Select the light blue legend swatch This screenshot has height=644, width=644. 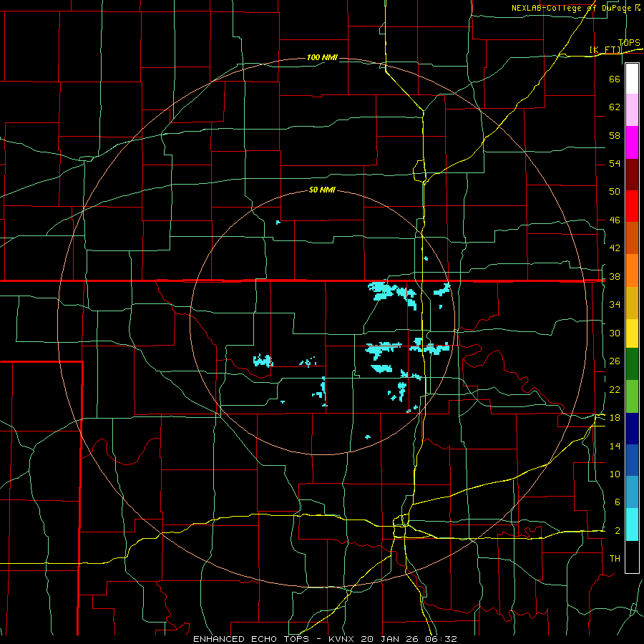pyautogui.click(x=632, y=492)
